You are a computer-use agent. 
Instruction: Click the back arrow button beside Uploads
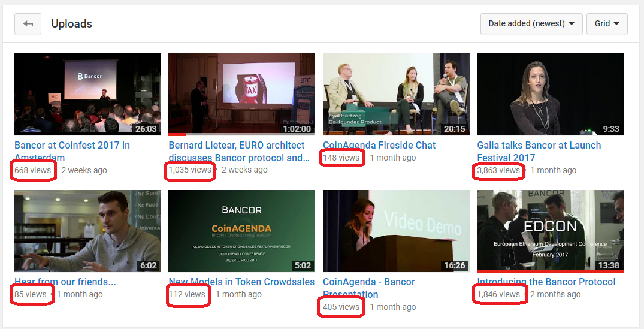pos(28,24)
